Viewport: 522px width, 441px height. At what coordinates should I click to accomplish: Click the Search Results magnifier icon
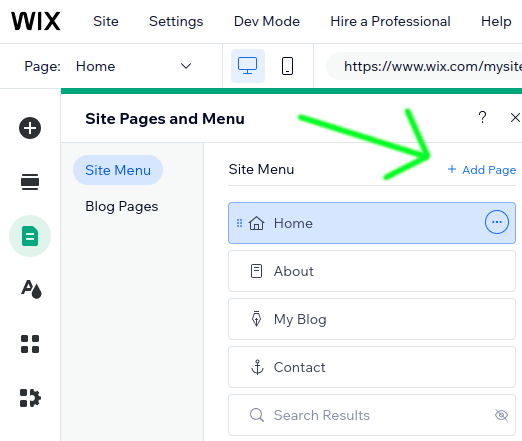[x=257, y=415]
